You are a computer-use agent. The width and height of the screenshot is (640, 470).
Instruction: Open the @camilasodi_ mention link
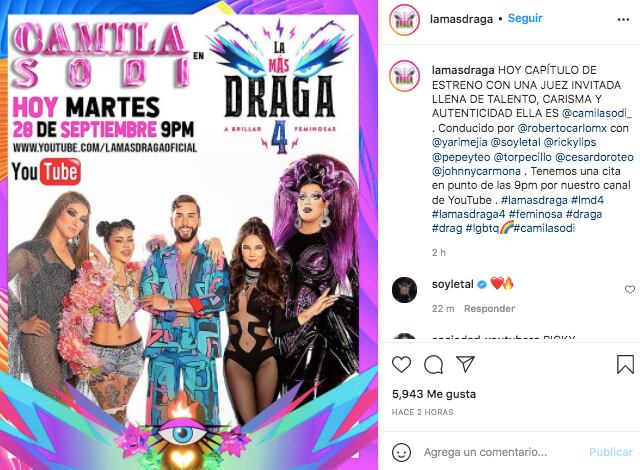coord(597,113)
